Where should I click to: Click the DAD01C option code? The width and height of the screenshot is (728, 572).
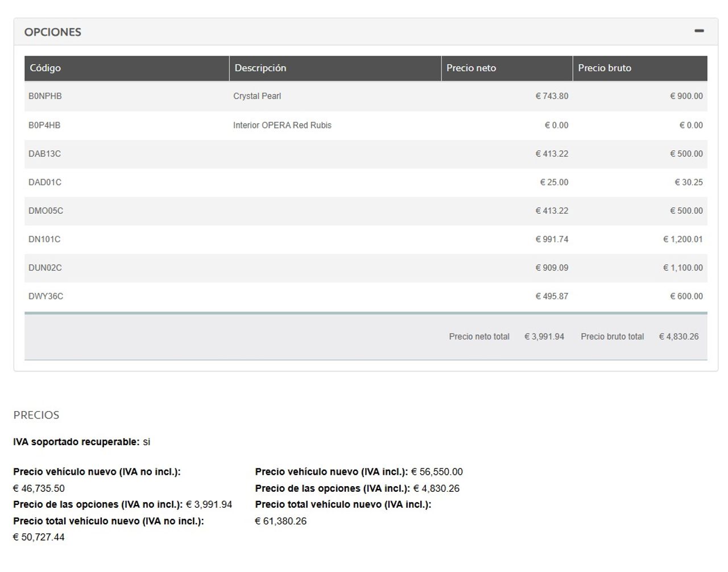point(45,182)
